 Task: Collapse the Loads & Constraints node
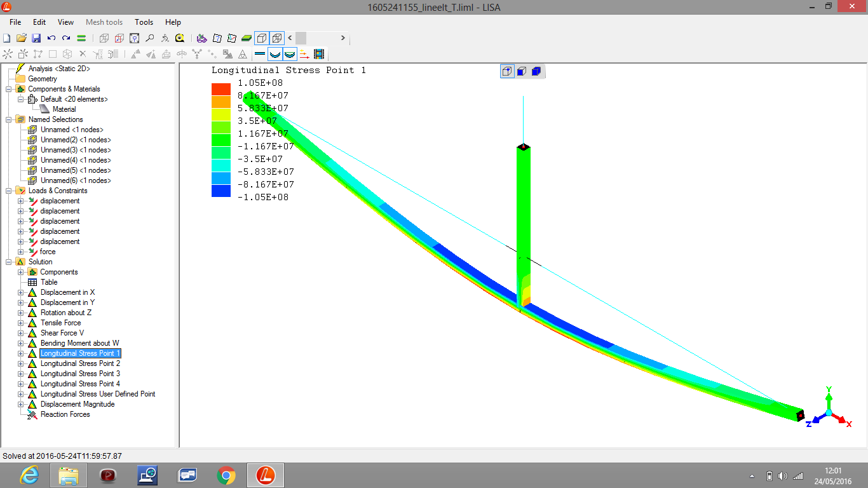point(8,191)
